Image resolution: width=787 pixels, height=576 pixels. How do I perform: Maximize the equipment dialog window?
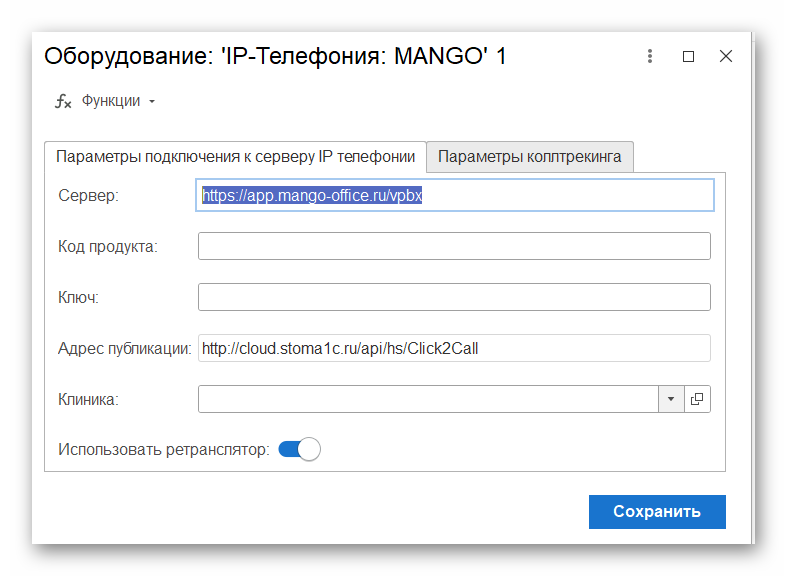click(x=689, y=56)
